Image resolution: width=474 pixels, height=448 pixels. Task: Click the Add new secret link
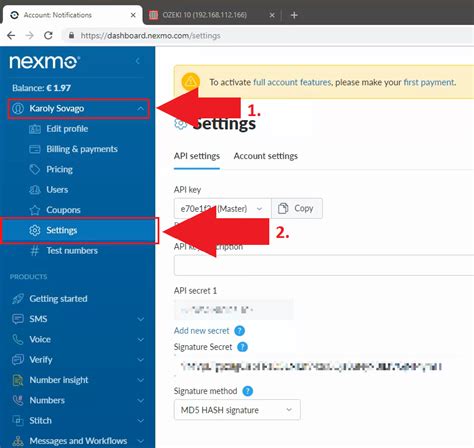(x=201, y=331)
